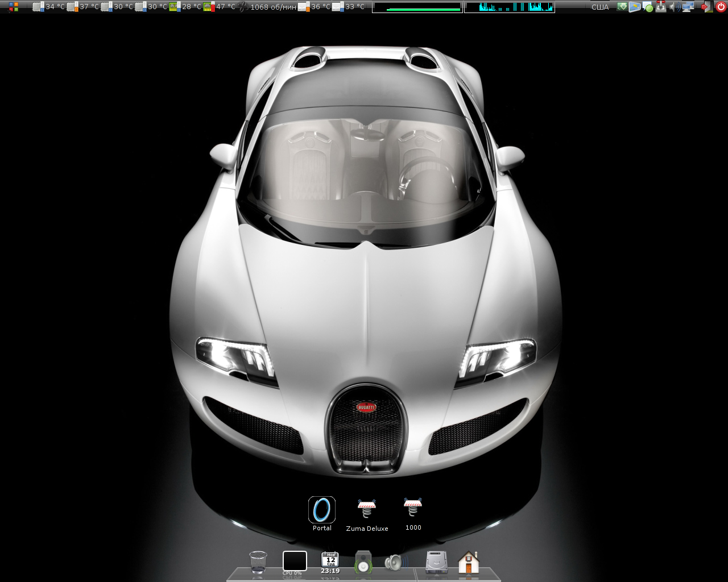The image size is (728, 582).
Task: Click the red power shutdown button
Action: pos(721,7)
